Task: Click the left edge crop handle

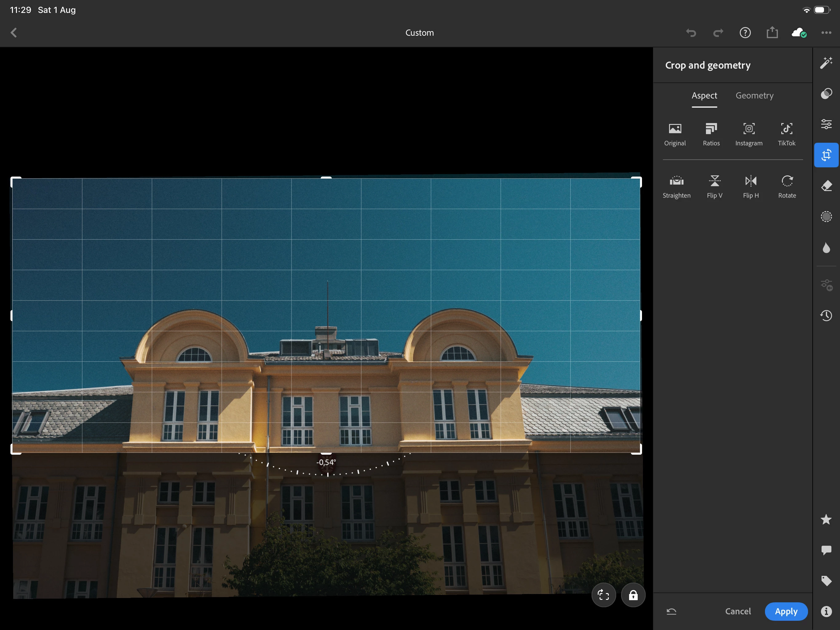Action: coord(12,315)
